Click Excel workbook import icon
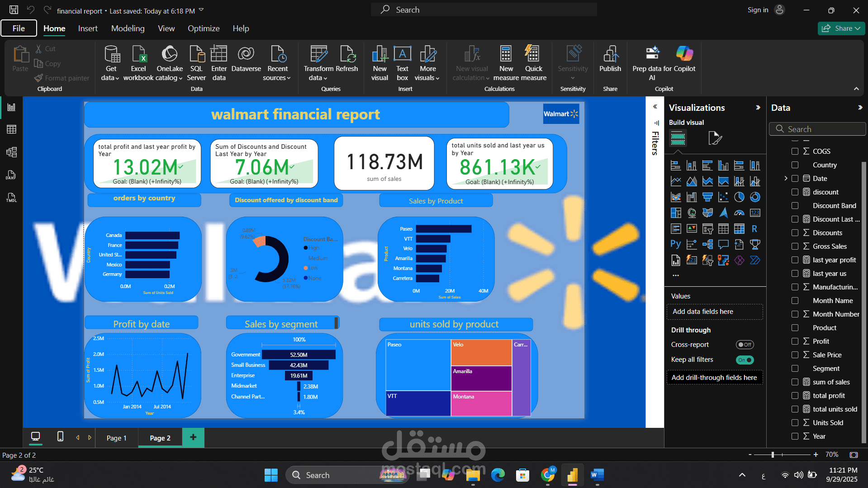The width and height of the screenshot is (868, 488). click(138, 54)
